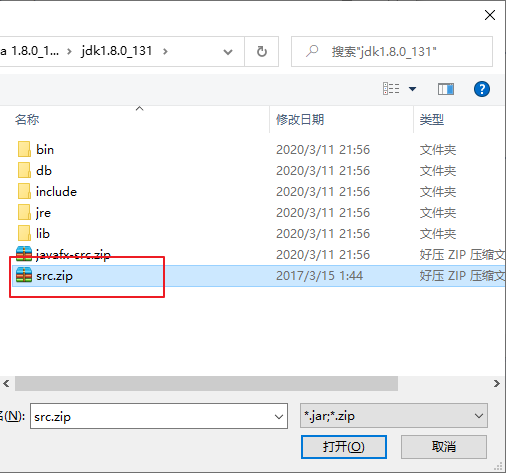
Task: Expand the chevron after jdk1.8.0_131 breadcrumb
Action: 165,52
